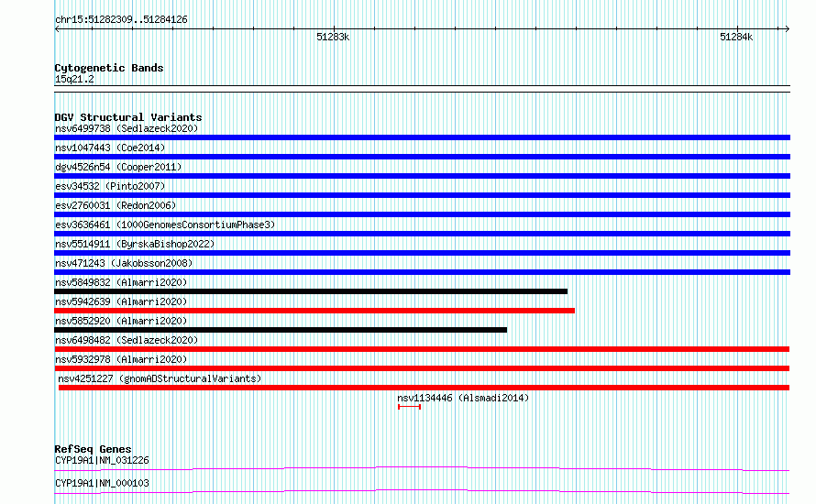Click the right scroll arrow on ruler
This screenshot has width=816, height=504.
click(788, 29)
